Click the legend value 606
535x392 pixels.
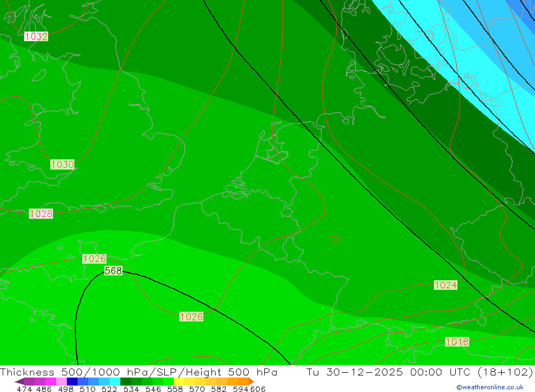tap(258, 389)
